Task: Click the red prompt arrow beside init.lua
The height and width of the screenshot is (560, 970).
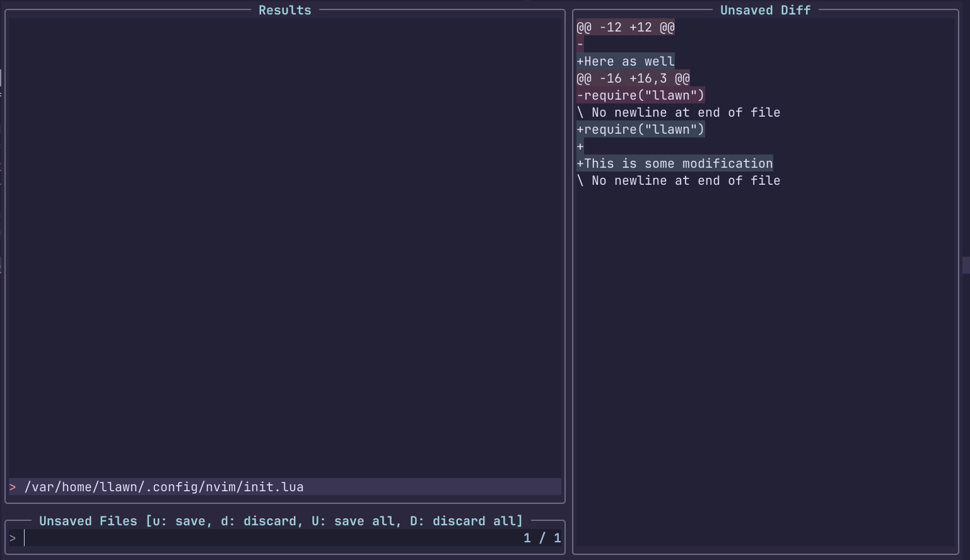Action: click(x=13, y=487)
